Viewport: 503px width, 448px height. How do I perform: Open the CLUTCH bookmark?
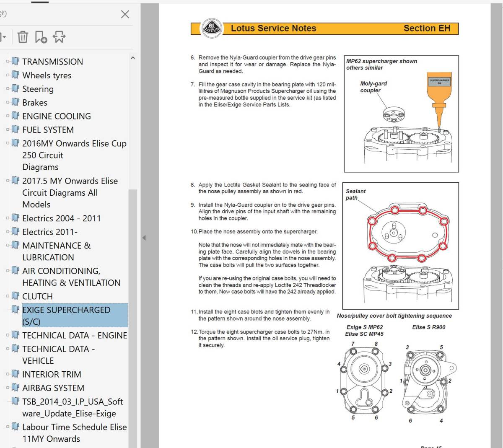click(x=37, y=296)
